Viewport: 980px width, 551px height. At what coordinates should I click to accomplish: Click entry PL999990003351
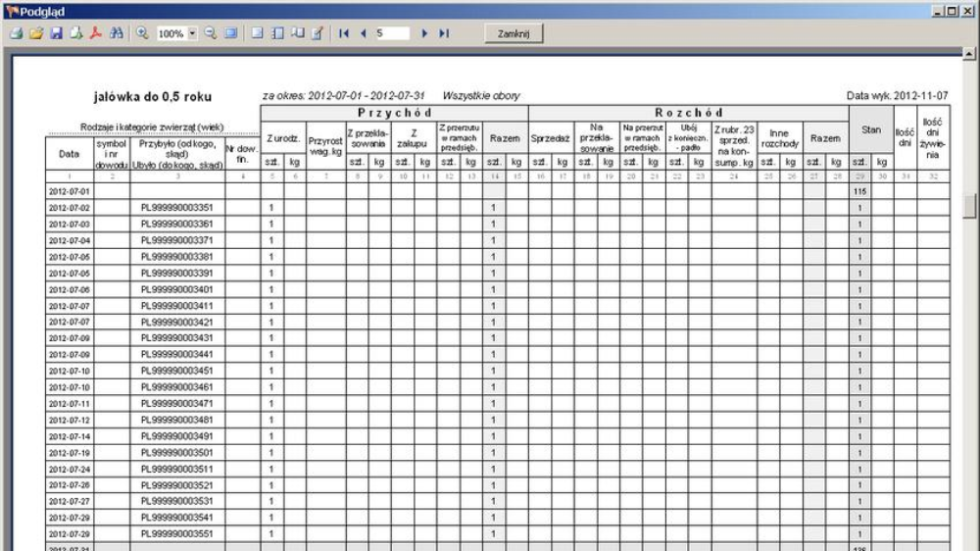[x=177, y=208]
